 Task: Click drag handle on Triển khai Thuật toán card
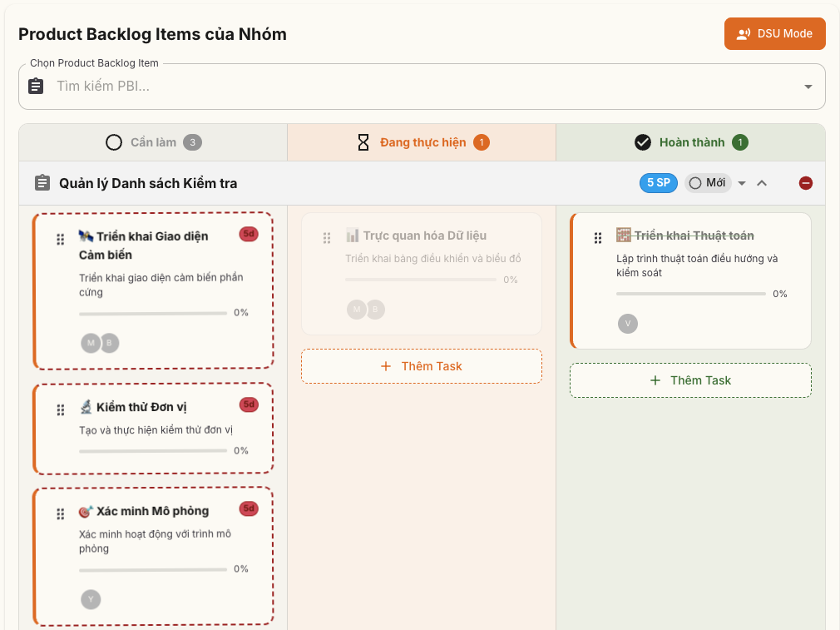click(597, 238)
